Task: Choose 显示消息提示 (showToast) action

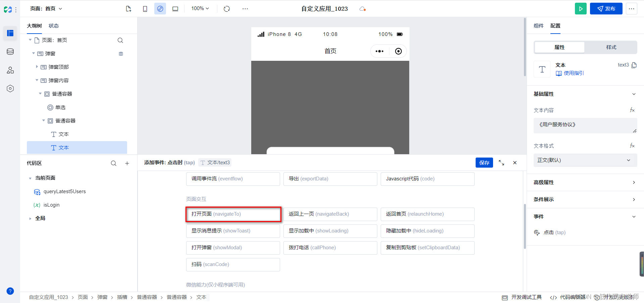Action: pos(233,231)
